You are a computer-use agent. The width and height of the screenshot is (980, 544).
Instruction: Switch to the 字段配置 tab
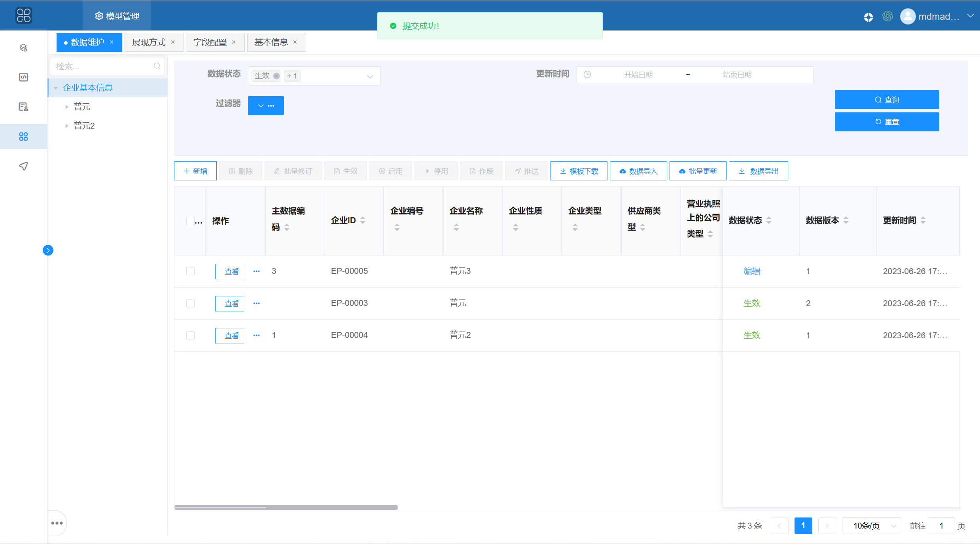click(x=210, y=42)
